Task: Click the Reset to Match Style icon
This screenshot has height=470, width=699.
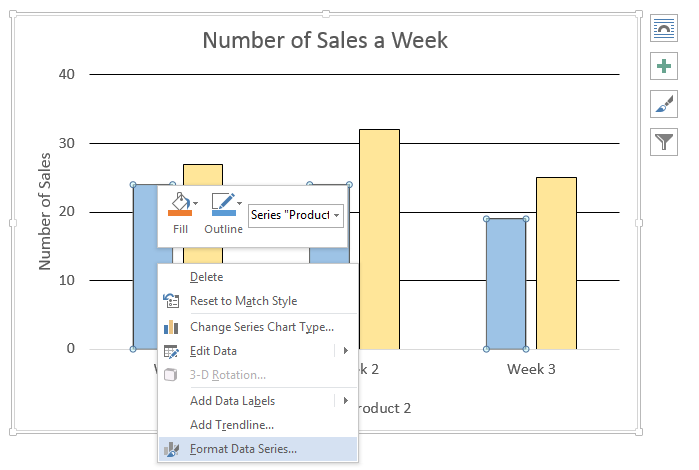Action: (x=171, y=301)
